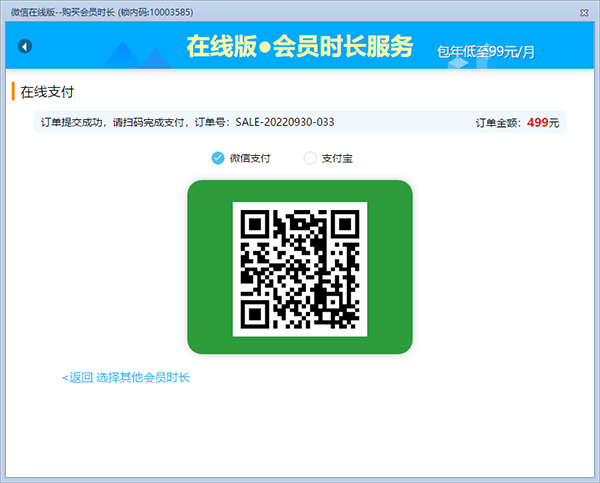Click the 在线版●会员时长服务 banner title
Viewport: 600px width, 483px height.
(299, 47)
